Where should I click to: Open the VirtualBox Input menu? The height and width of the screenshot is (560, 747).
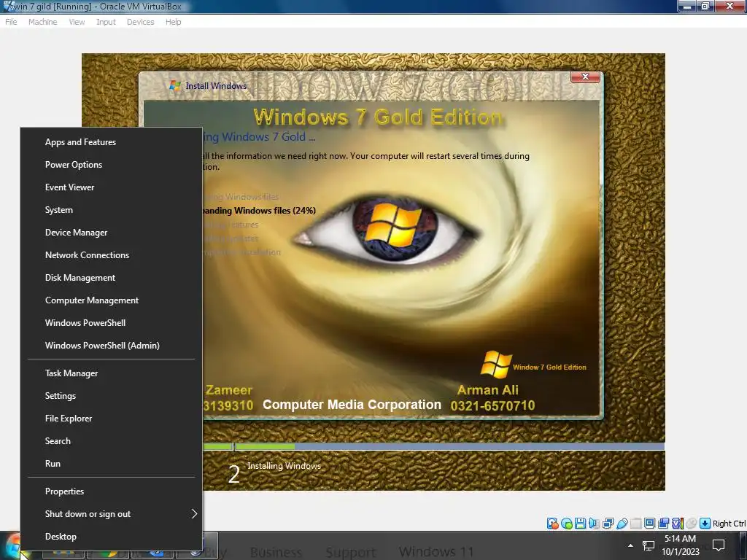click(106, 22)
